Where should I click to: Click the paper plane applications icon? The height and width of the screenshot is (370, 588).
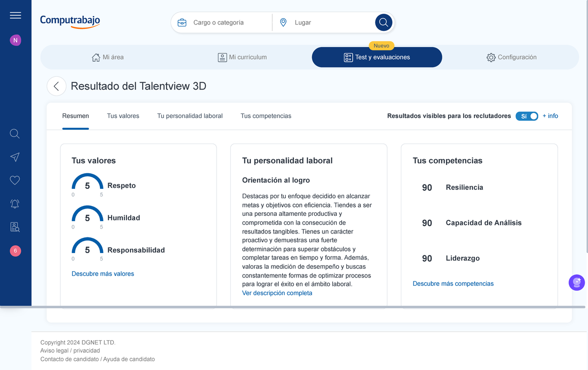15,157
